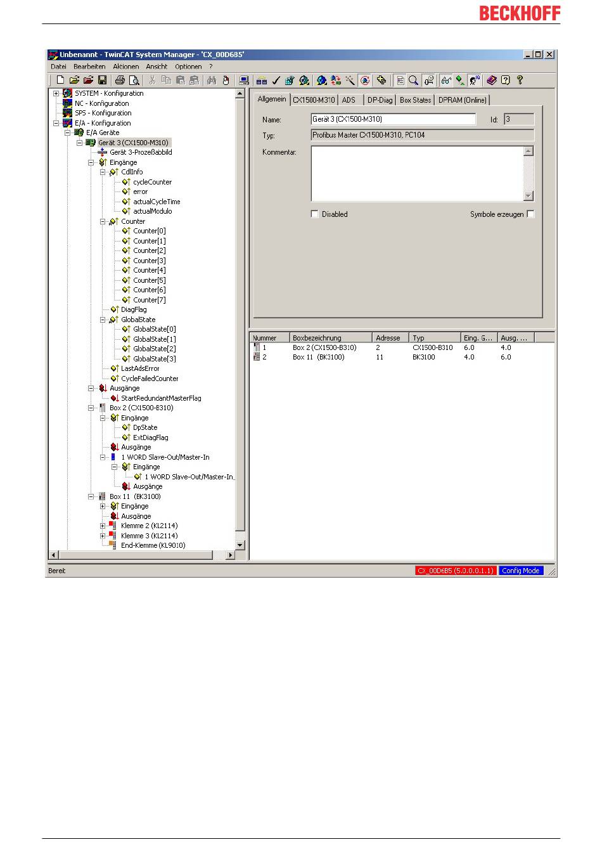602x868 pixels.
Task: Click the yellow Open folder icon
Action: click(x=74, y=80)
